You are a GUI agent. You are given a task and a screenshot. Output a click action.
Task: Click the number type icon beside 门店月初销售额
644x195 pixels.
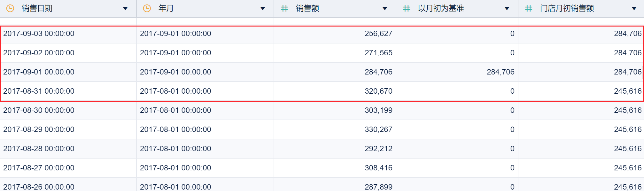click(x=529, y=8)
